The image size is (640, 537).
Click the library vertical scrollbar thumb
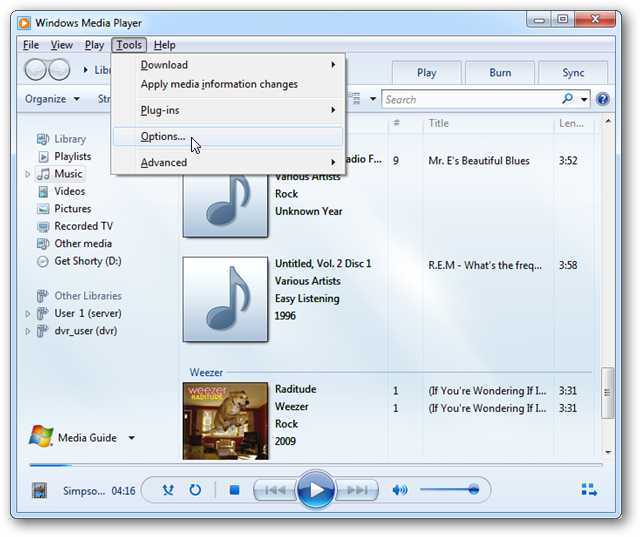pos(608,393)
